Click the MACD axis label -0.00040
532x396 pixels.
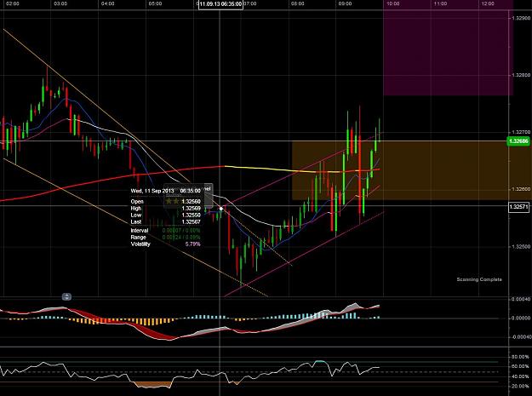(x=521, y=337)
